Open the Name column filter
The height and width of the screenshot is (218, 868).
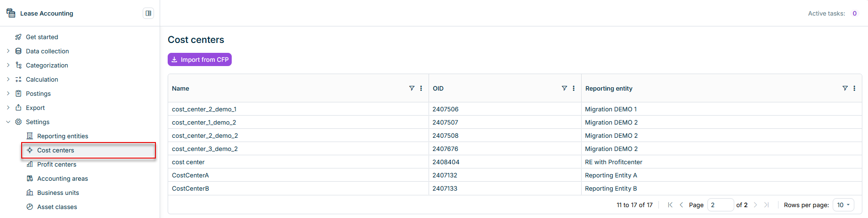(412, 88)
